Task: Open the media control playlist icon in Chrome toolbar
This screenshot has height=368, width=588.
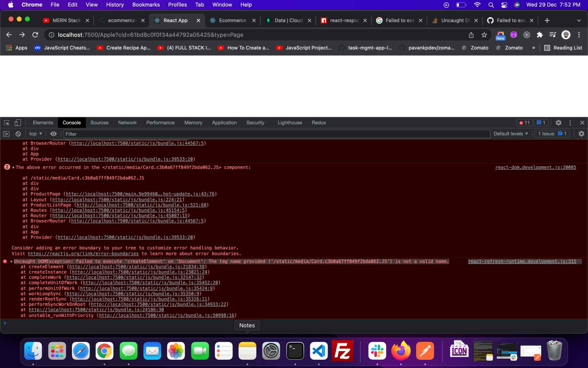Action: pyautogui.click(x=552, y=35)
